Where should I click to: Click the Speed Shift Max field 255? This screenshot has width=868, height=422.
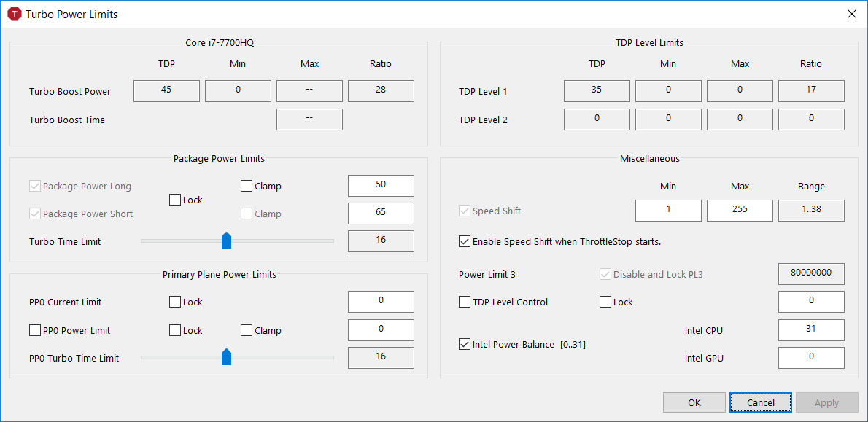(740, 211)
